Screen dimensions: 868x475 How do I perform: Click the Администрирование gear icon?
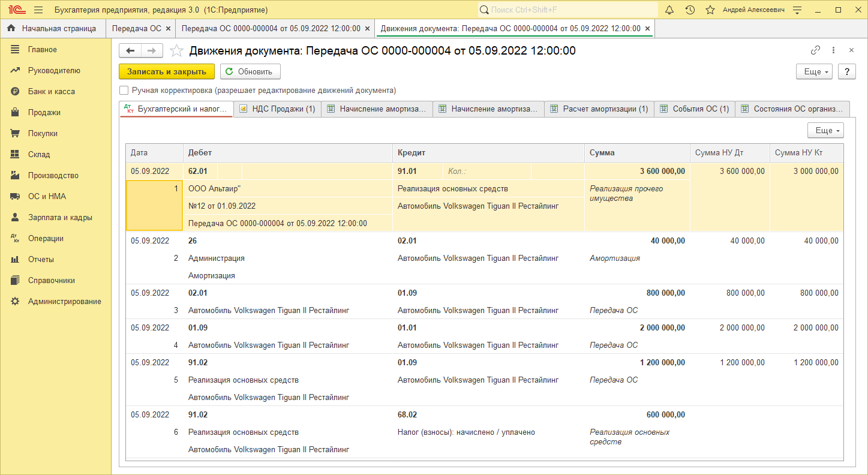point(16,301)
